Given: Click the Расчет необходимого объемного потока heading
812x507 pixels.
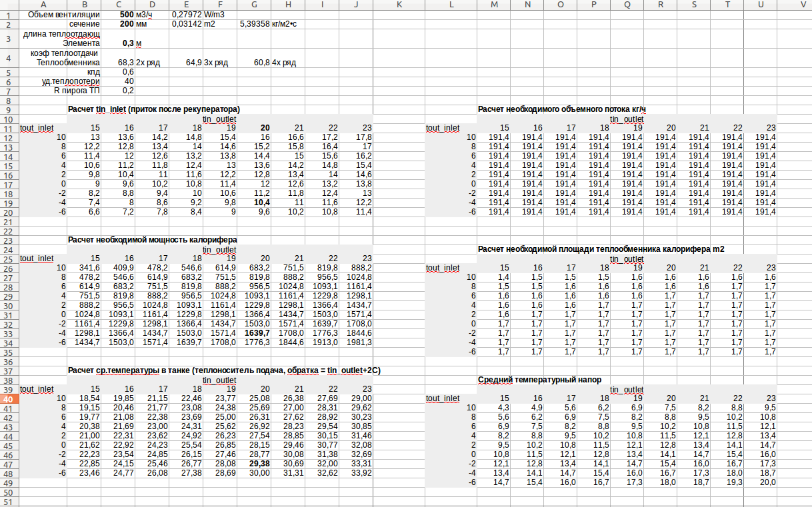Looking at the screenshot, I should [562, 109].
